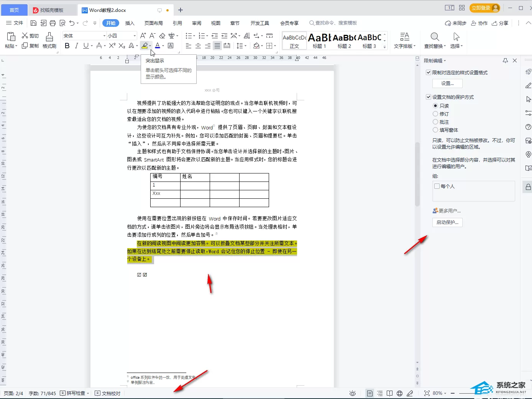Viewport: 532px width, 399px height.
Task: Open the 页面布局 ribbon tab
Action: (x=154, y=23)
